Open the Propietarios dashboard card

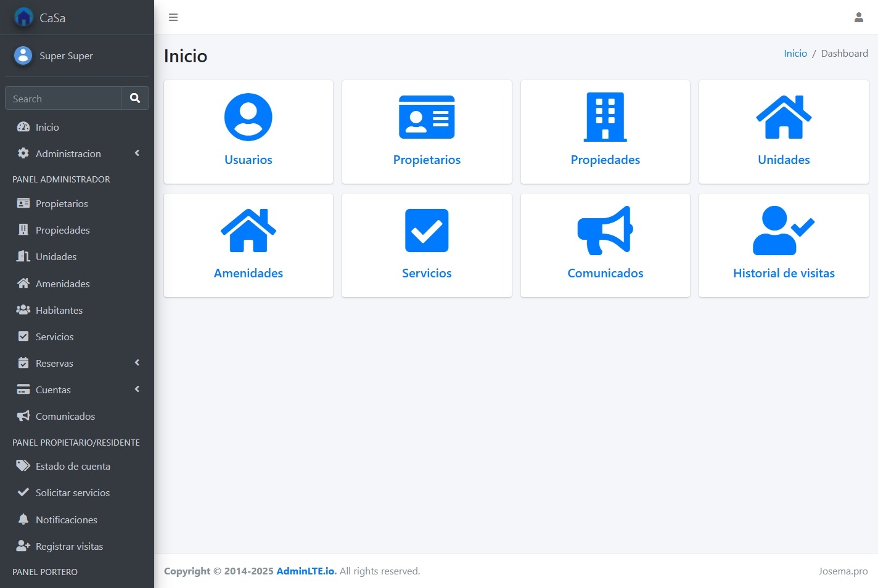click(x=427, y=131)
